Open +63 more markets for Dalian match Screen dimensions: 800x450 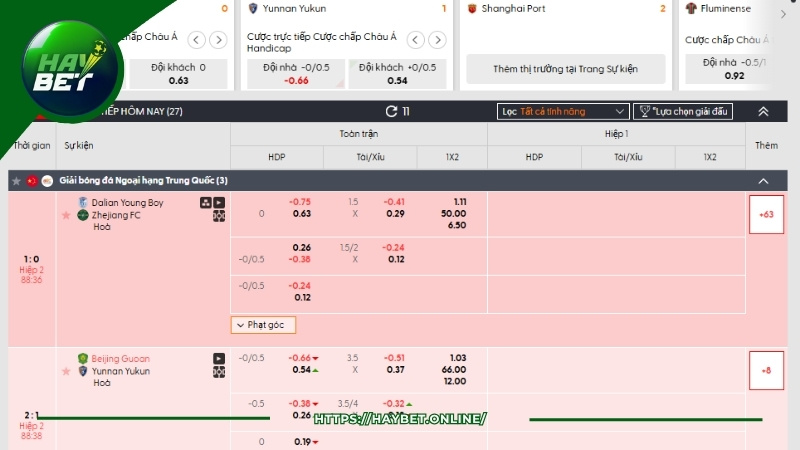[x=766, y=214]
